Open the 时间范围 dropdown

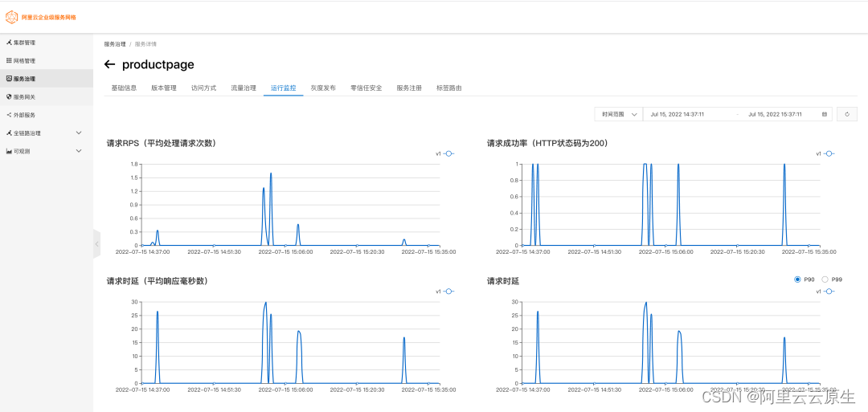[x=619, y=115]
